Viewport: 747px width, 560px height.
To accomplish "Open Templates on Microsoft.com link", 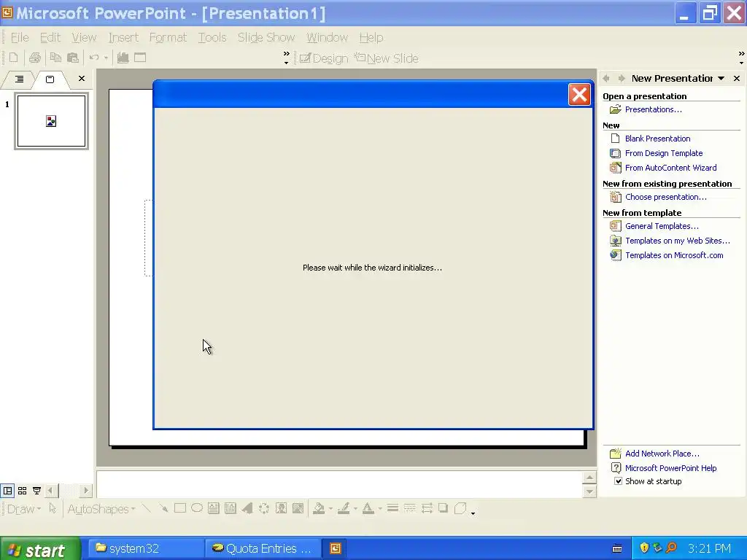I will [x=674, y=255].
